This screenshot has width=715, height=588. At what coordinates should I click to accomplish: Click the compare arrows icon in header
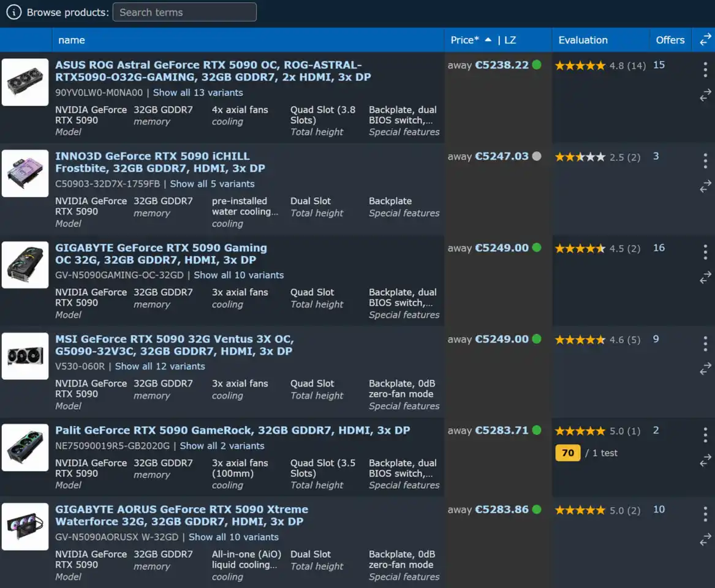pyautogui.click(x=705, y=40)
